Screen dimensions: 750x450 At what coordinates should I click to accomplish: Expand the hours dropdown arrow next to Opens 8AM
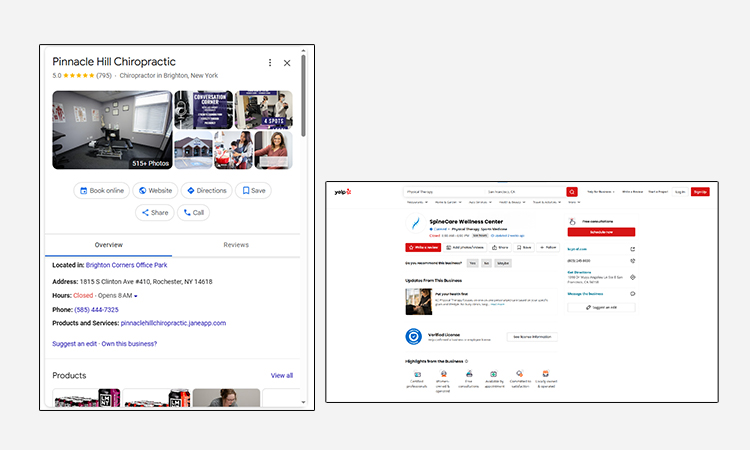click(136, 296)
